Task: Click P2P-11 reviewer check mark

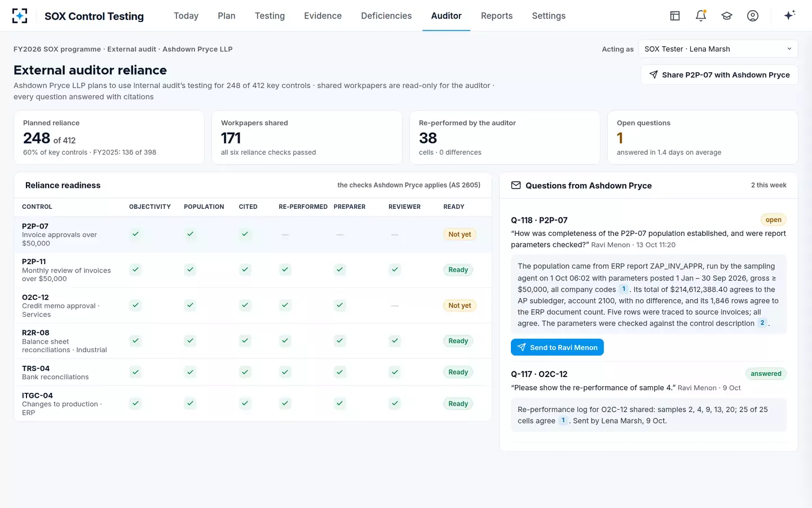Action: coord(395,270)
